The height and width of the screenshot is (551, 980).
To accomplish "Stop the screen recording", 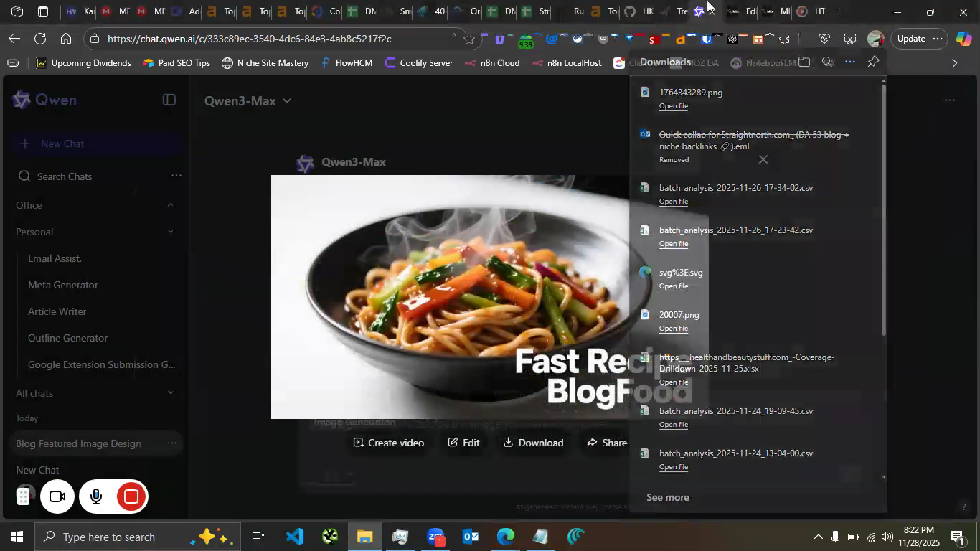I will pos(131,496).
